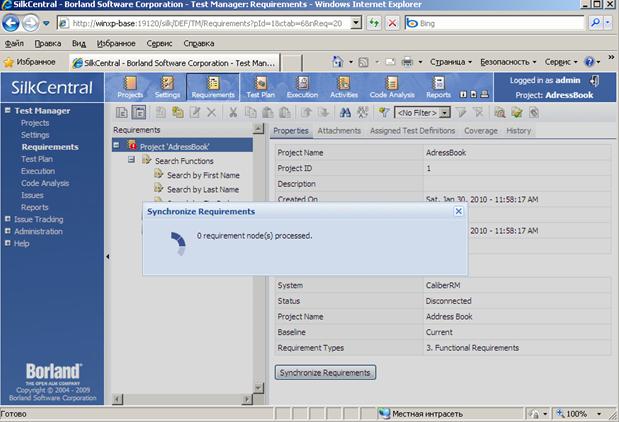Collapse the Search Functions tree node
619x422 pixels.
point(131,159)
